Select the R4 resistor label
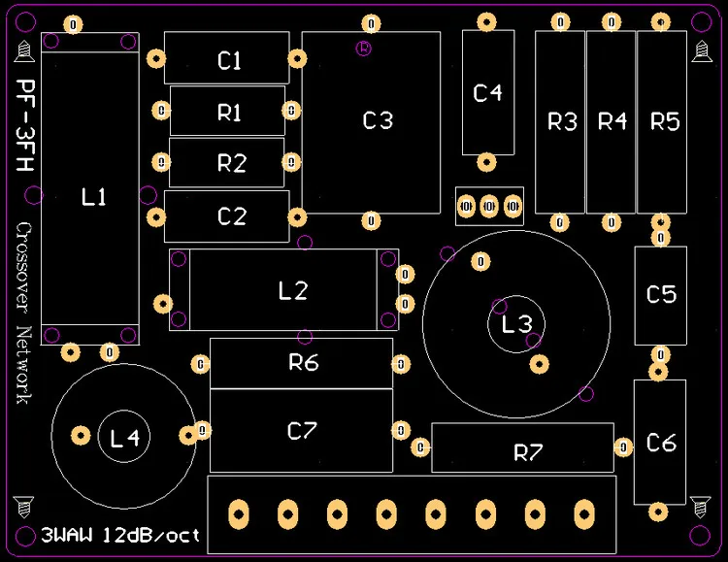Screen dimensions: 728x562 coord(612,120)
